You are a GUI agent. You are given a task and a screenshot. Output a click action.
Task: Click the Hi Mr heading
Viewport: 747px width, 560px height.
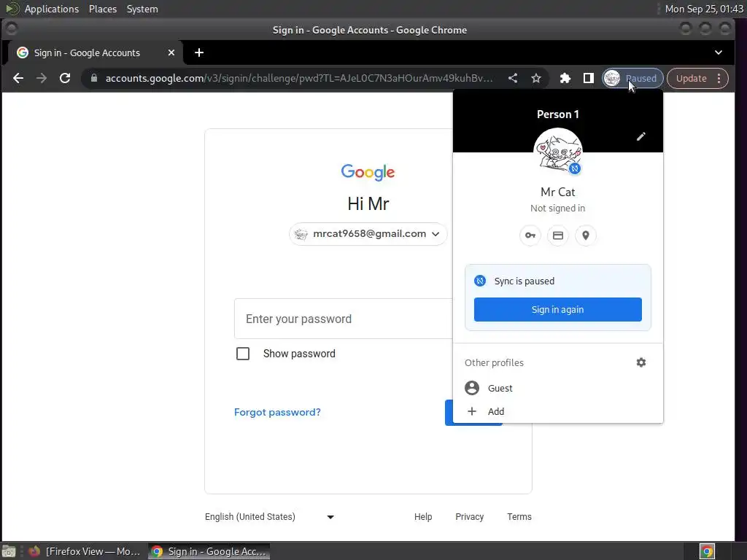pyautogui.click(x=368, y=204)
